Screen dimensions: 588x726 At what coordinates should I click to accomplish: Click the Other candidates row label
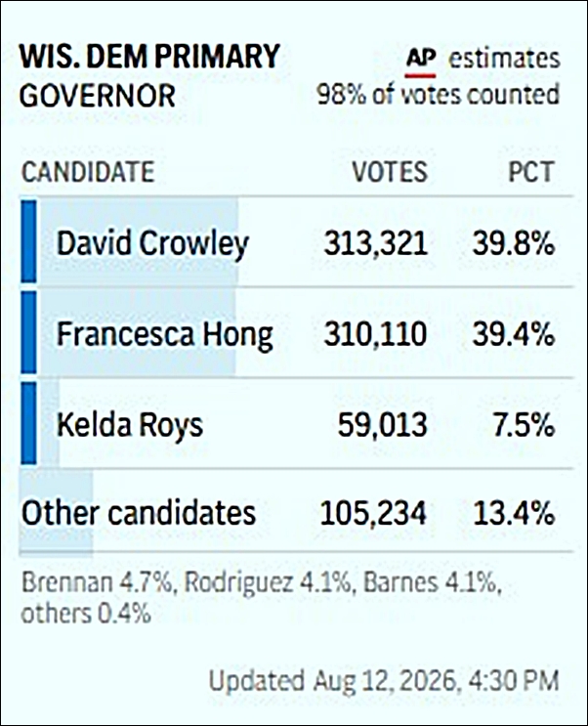139,513
